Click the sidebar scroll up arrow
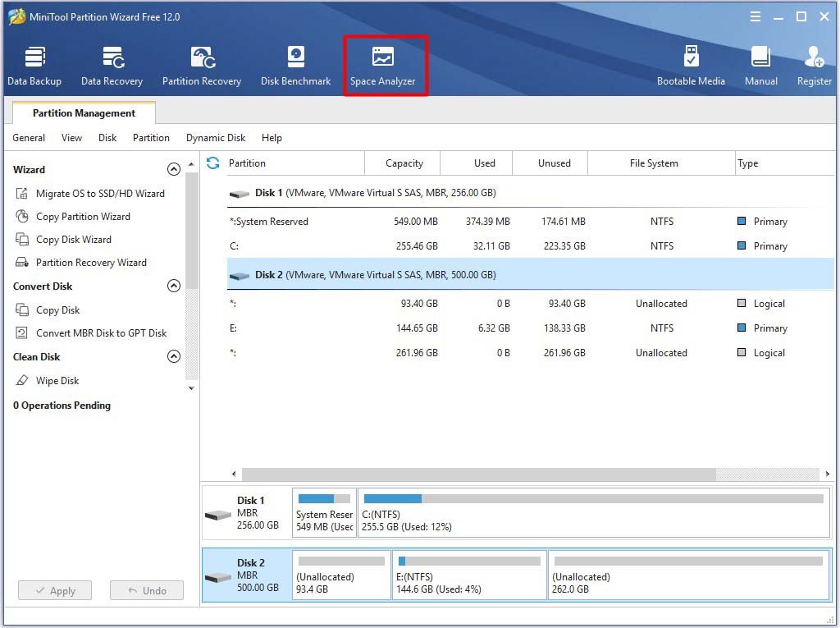 click(x=191, y=164)
